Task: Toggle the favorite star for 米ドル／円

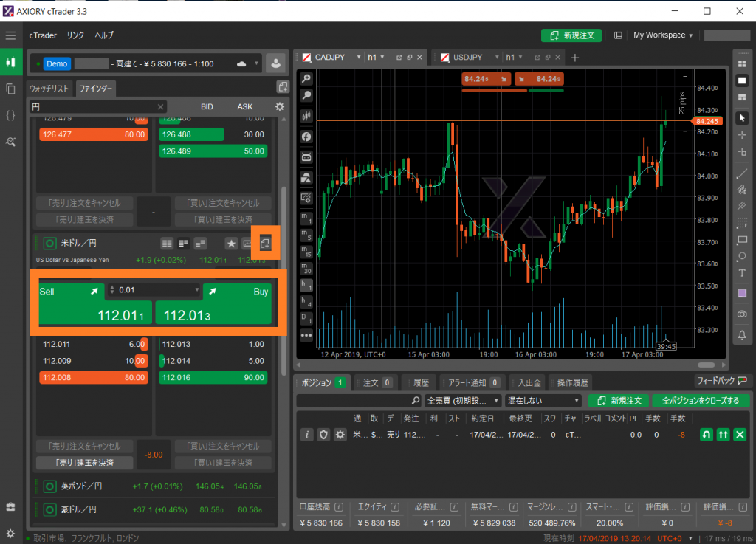Action: tap(231, 244)
